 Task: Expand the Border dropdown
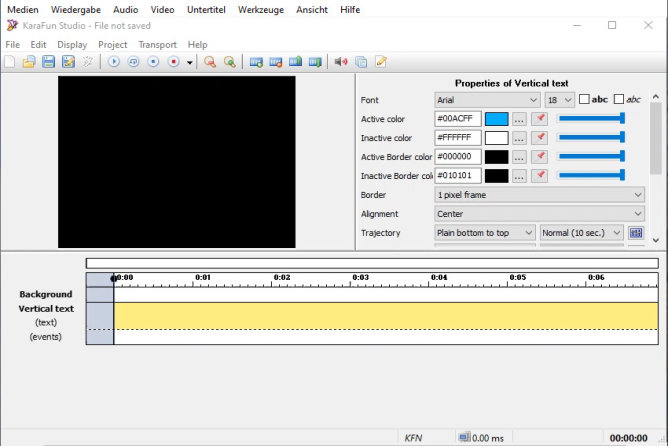tap(540, 195)
